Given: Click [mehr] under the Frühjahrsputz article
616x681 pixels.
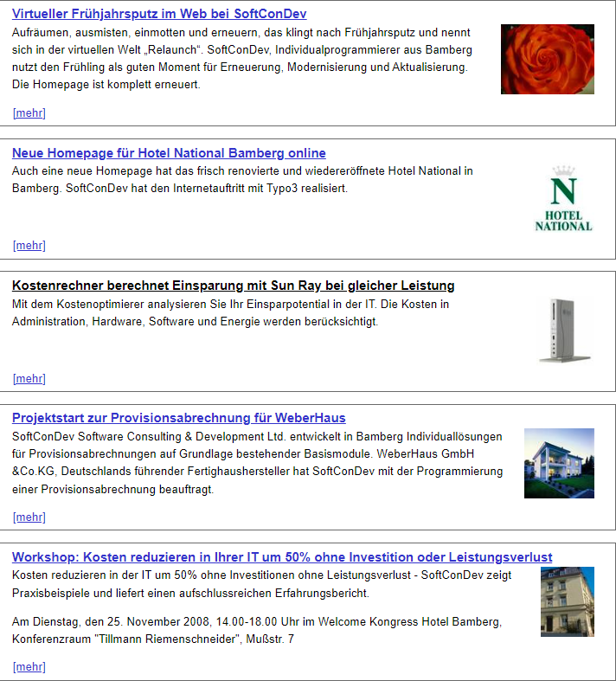Looking at the screenshot, I should coord(29,113).
